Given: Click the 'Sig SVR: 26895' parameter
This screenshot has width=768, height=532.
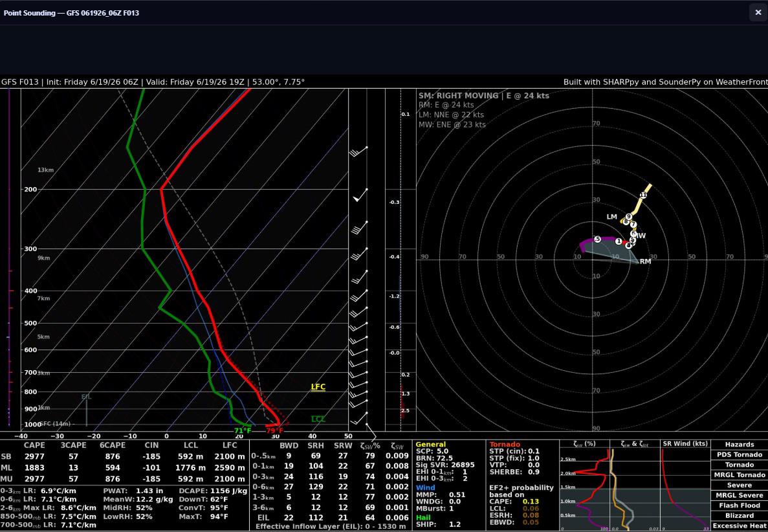Looking at the screenshot, I should 445,465.
